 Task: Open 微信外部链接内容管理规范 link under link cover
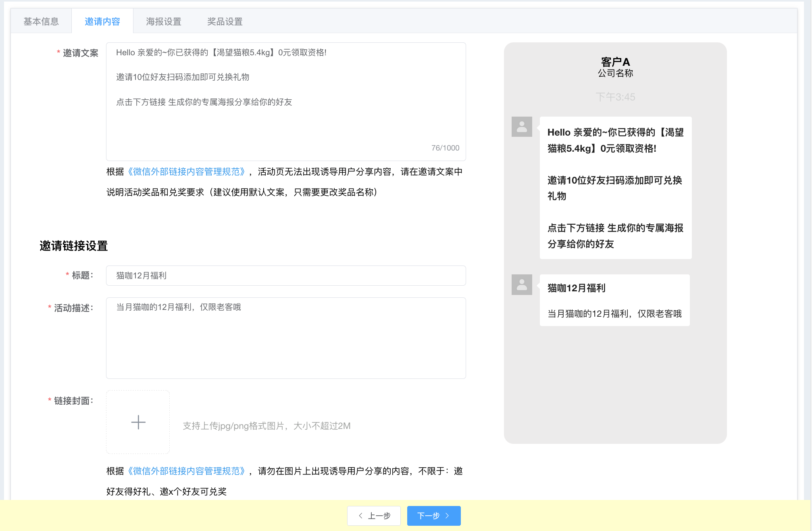[186, 471]
